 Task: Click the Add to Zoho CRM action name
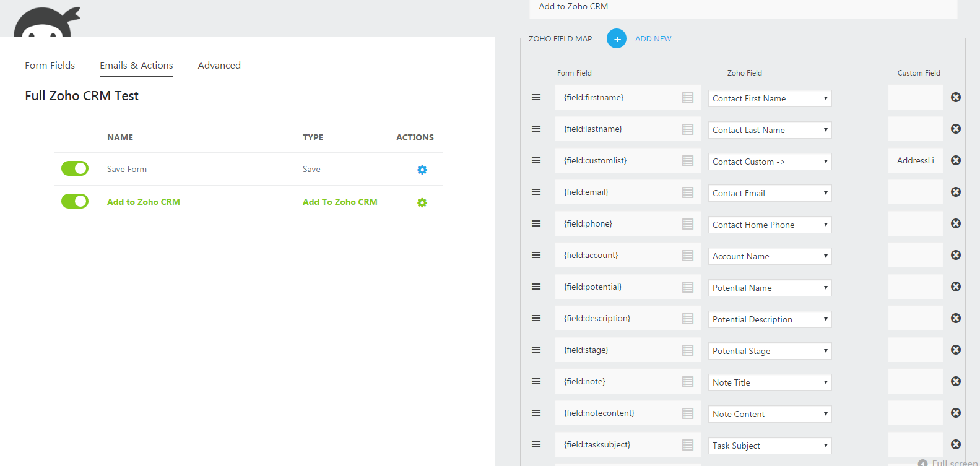tap(144, 202)
